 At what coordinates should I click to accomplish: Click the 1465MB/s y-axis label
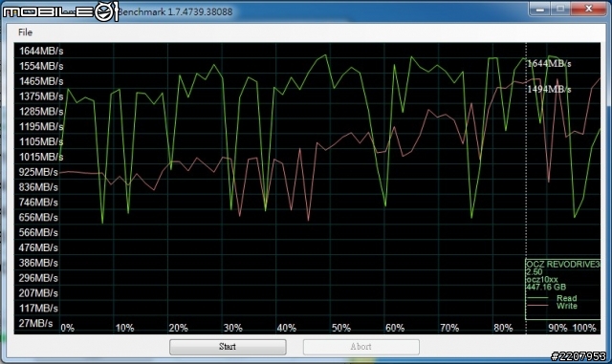pos(41,81)
